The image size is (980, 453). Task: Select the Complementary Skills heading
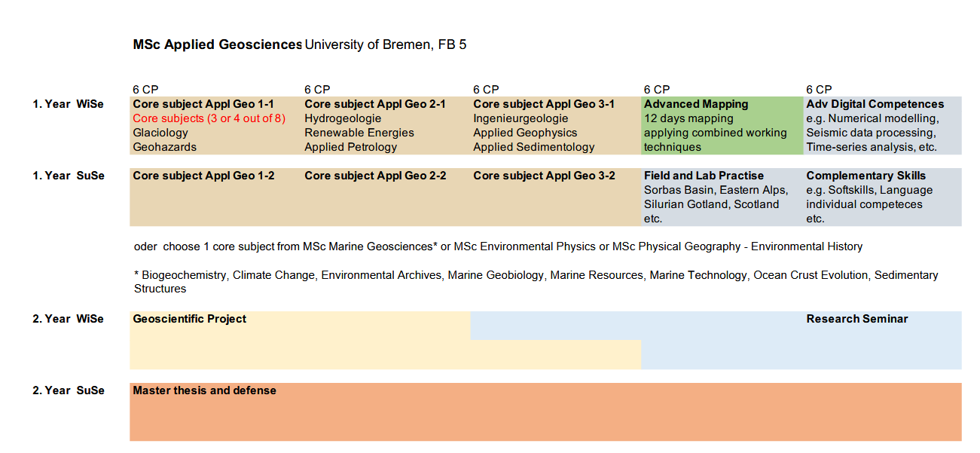tap(866, 176)
